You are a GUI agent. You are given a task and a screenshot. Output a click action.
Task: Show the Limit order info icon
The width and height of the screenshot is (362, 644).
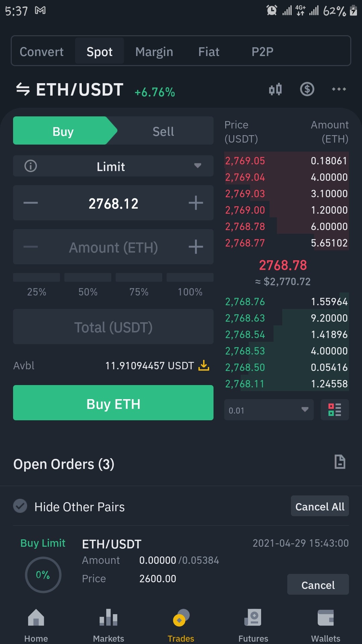[31, 166]
